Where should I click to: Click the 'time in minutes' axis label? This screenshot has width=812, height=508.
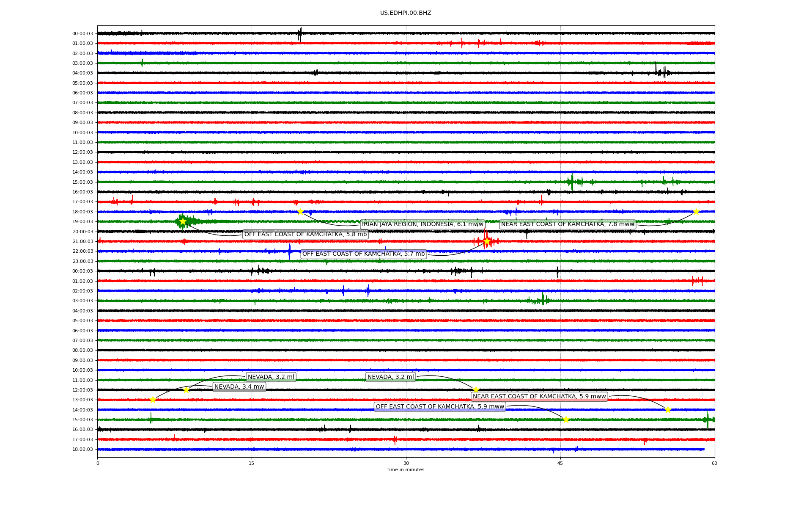coord(406,469)
